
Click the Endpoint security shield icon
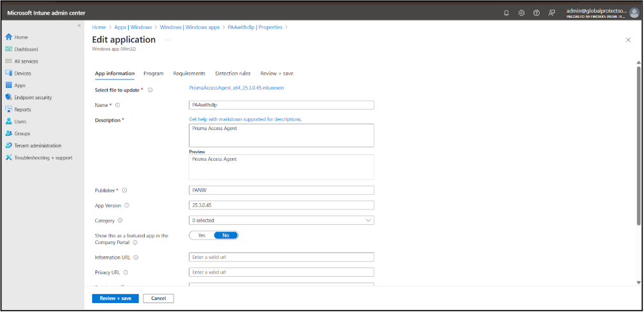click(x=9, y=97)
